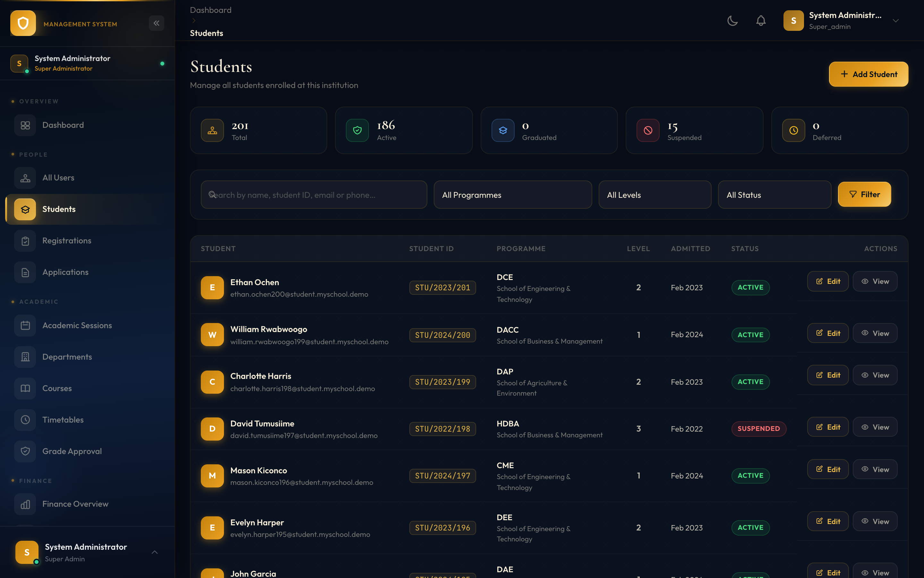Click Charlotte Harris's avatar

[212, 382]
